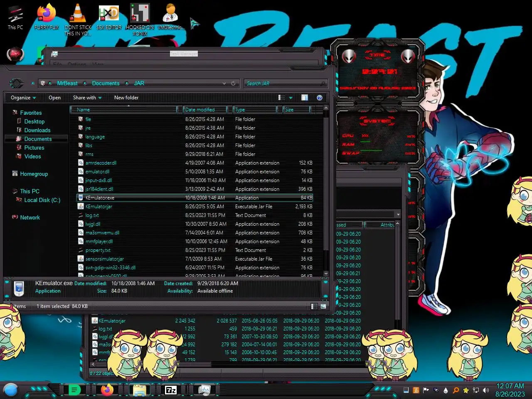
Task: Click the KEmulator.jar file icon
Action: pyautogui.click(x=81, y=207)
